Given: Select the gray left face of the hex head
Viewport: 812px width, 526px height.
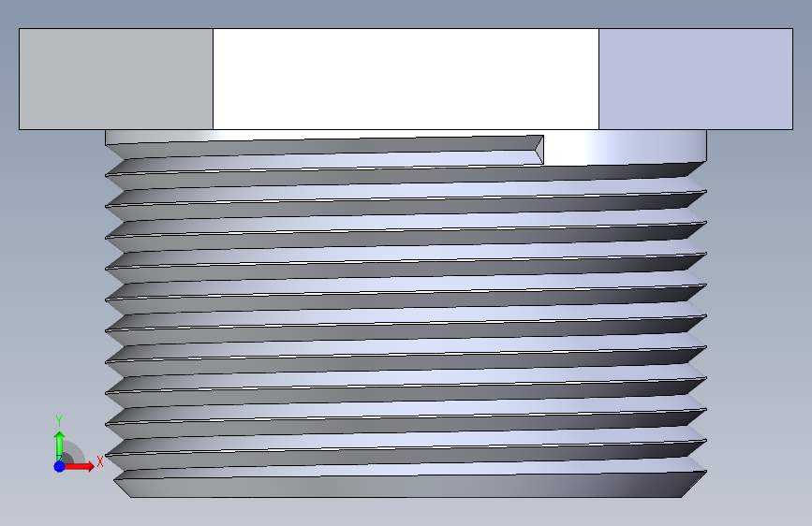Looking at the screenshot, I should [x=116, y=79].
